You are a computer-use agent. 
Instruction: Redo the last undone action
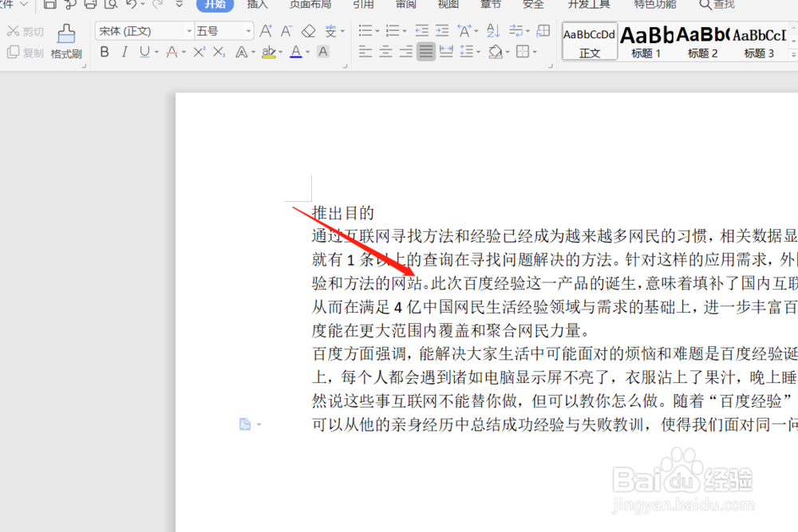pyautogui.click(x=158, y=4)
